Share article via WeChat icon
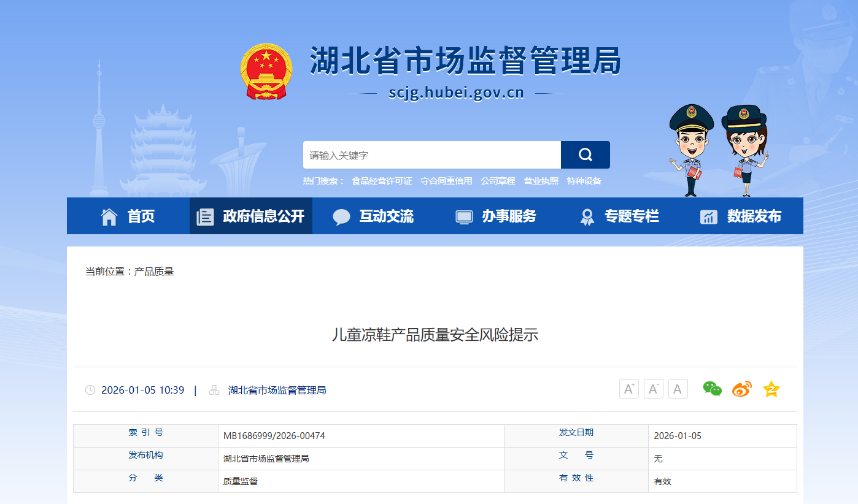858x504 pixels. [713, 389]
